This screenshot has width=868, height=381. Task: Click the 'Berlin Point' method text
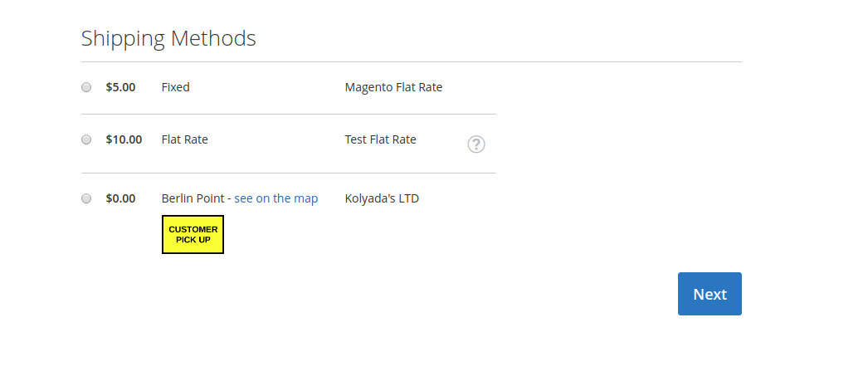coord(193,198)
